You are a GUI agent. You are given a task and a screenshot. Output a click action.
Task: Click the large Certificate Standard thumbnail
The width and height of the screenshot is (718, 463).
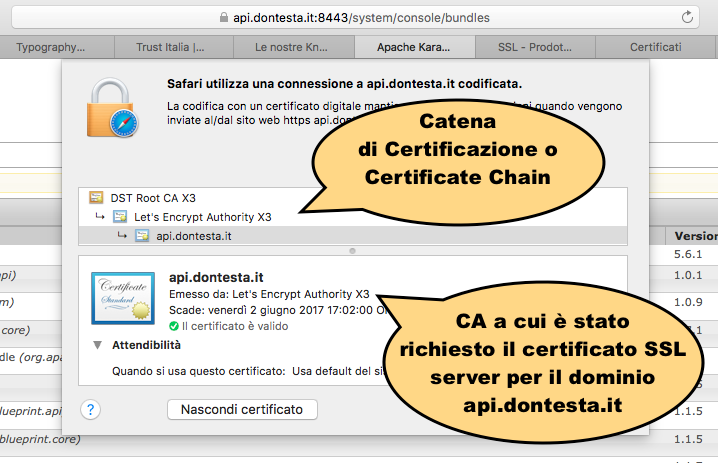point(123,298)
